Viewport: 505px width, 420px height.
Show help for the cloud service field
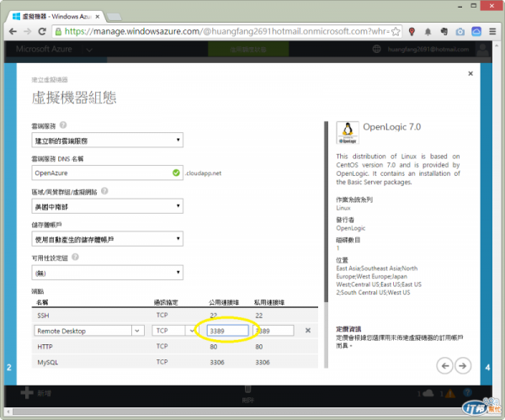click(x=63, y=125)
